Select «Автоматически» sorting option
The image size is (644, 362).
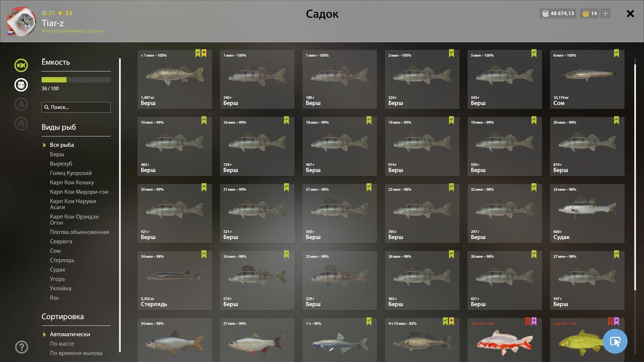[70, 334]
